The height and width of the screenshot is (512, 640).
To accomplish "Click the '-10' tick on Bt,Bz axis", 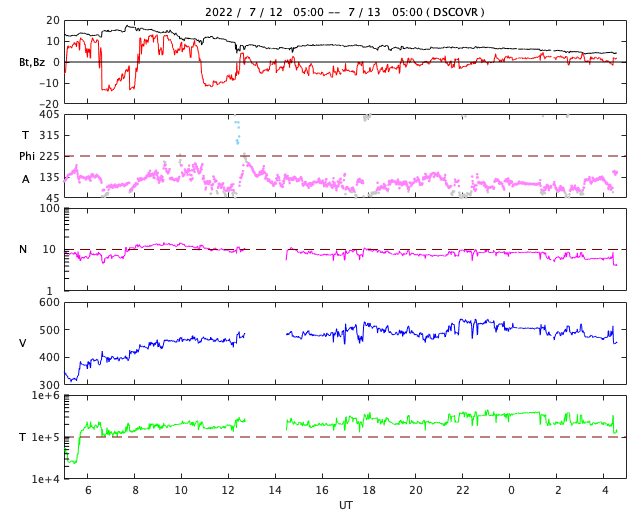I will coord(49,83).
